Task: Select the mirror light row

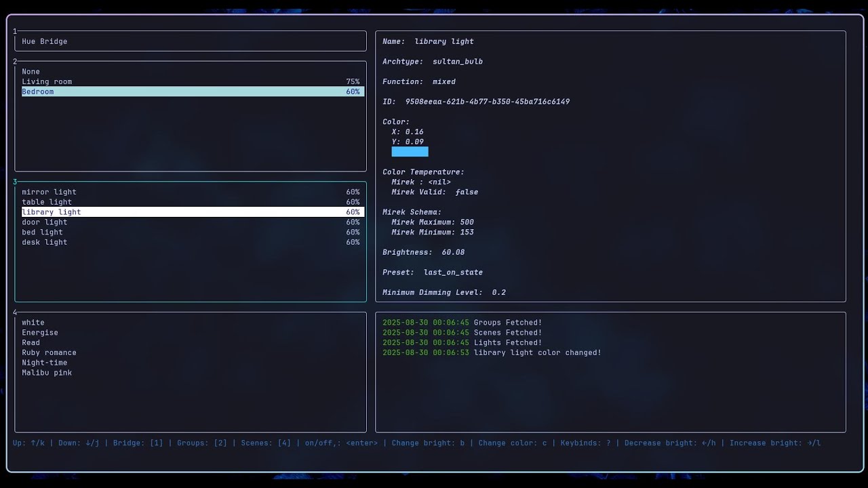Action: [x=193, y=192]
